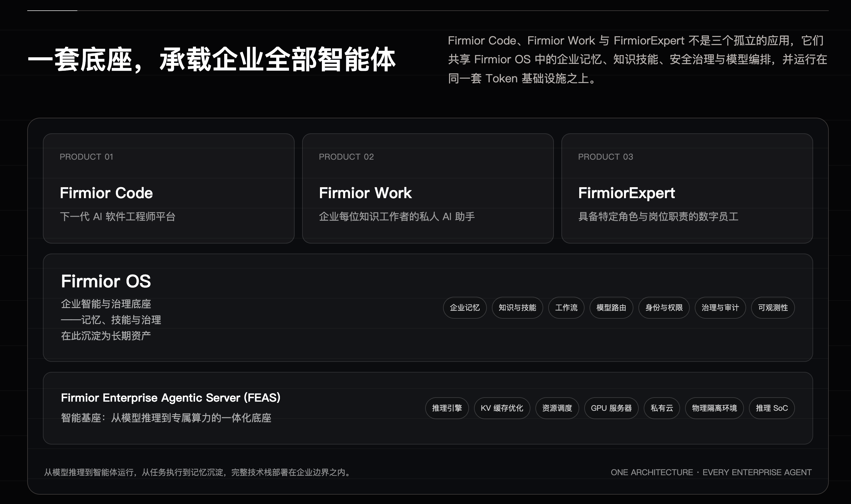This screenshot has height=504, width=851.
Task: Click the 推理 SoC tag
Action: coord(772,408)
